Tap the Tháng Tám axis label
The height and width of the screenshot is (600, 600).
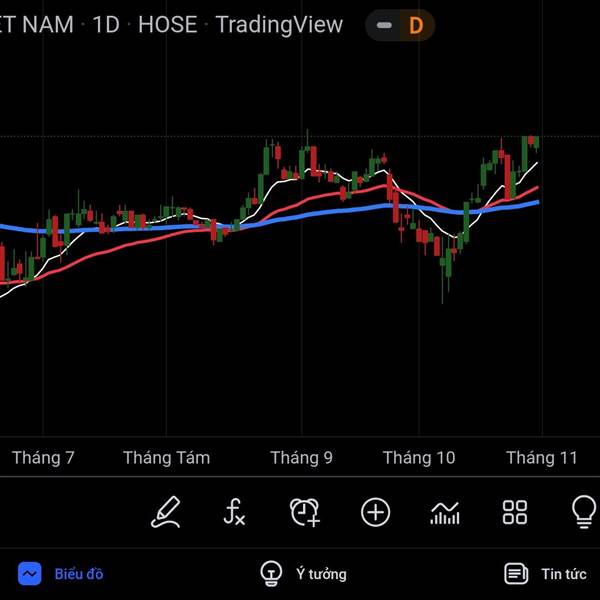point(166,458)
